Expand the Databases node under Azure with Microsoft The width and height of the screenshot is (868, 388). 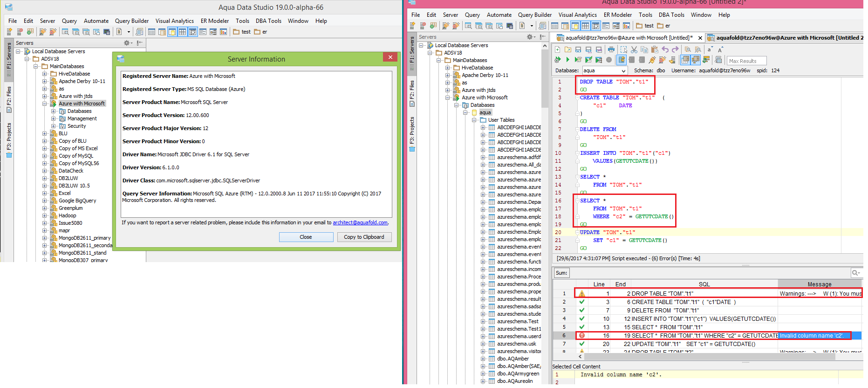tap(53, 111)
